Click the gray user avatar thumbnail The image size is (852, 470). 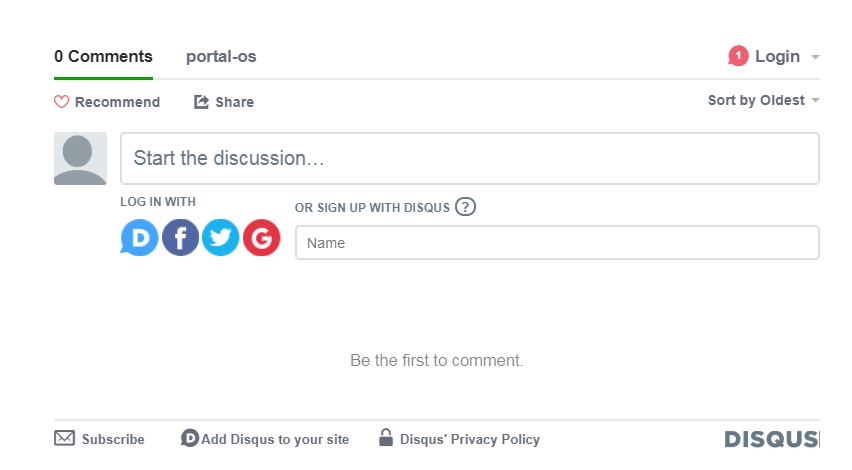point(80,159)
